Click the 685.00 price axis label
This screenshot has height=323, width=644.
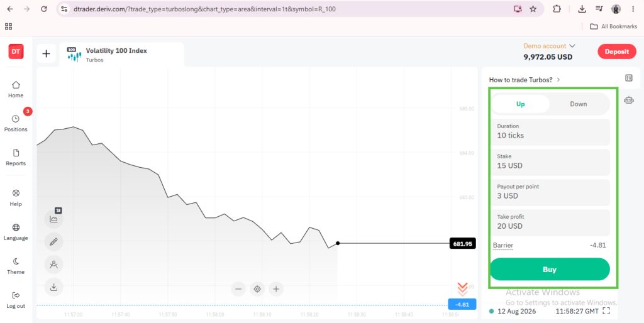[467, 109]
